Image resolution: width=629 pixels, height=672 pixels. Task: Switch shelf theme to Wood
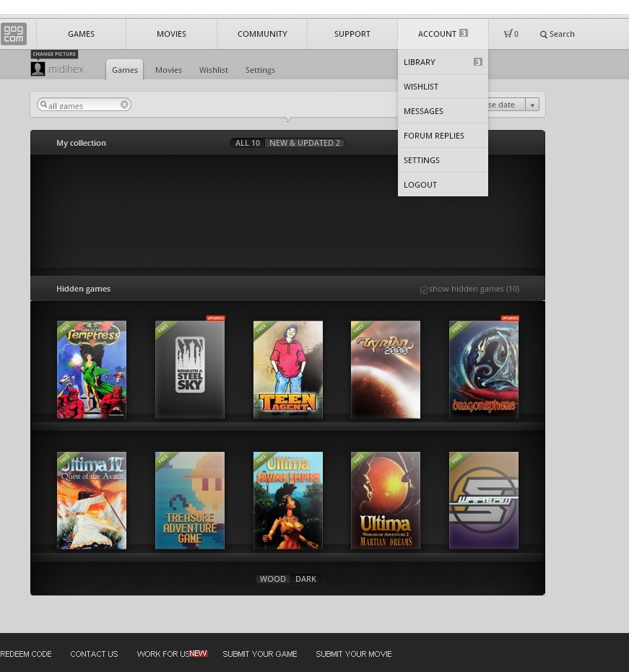(x=273, y=579)
